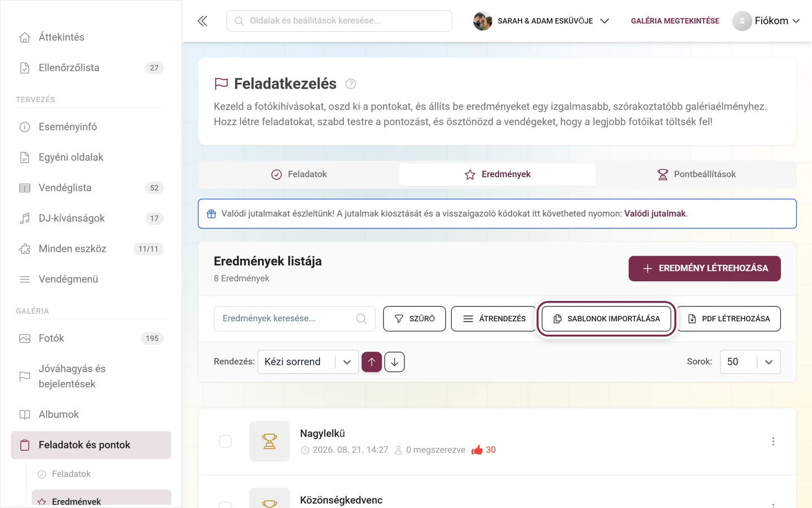Open the three-dot menu for Nagylelkű
The width and height of the screenshot is (812, 508).
tap(773, 441)
